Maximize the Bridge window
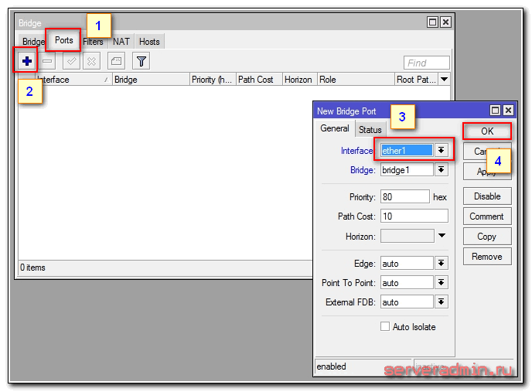This screenshot has height=392, width=532. tap(433, 22)
